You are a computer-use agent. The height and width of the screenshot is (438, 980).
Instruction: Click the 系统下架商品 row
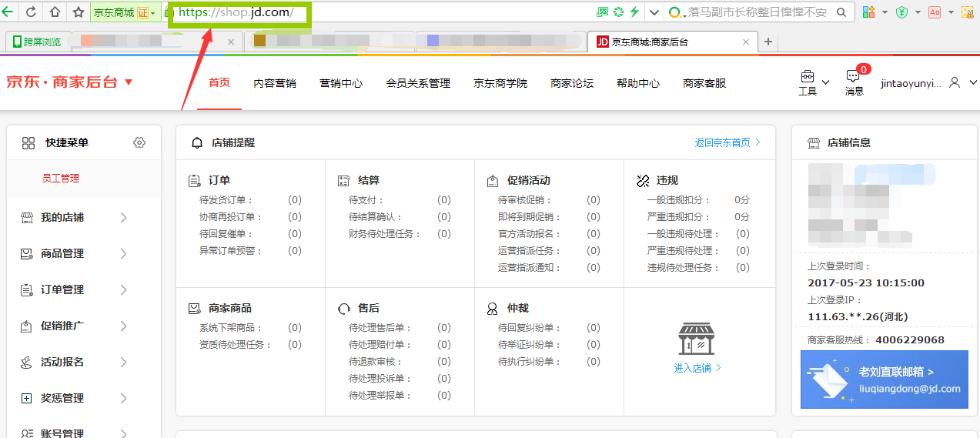[x=250, y=328]
